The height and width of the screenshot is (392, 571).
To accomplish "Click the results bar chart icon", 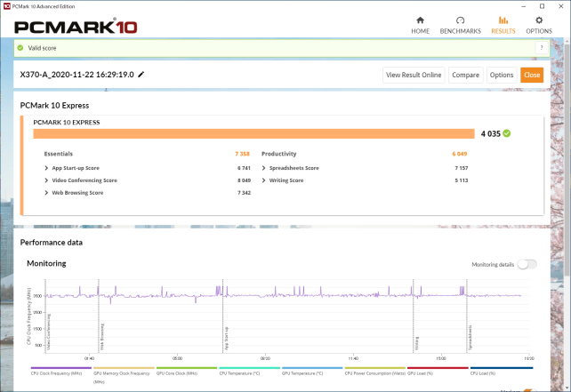I will click(x=503, y=20).
